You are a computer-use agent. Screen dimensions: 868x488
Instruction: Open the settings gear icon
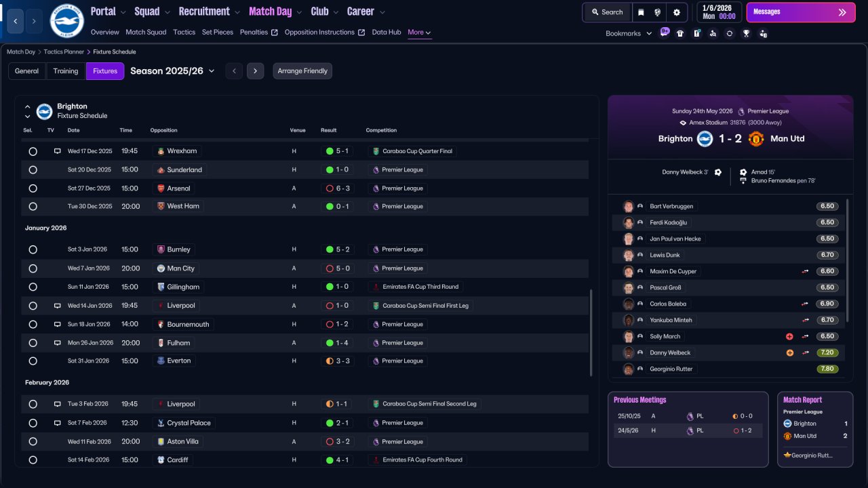pyautogui.click(x=677, y=12)
